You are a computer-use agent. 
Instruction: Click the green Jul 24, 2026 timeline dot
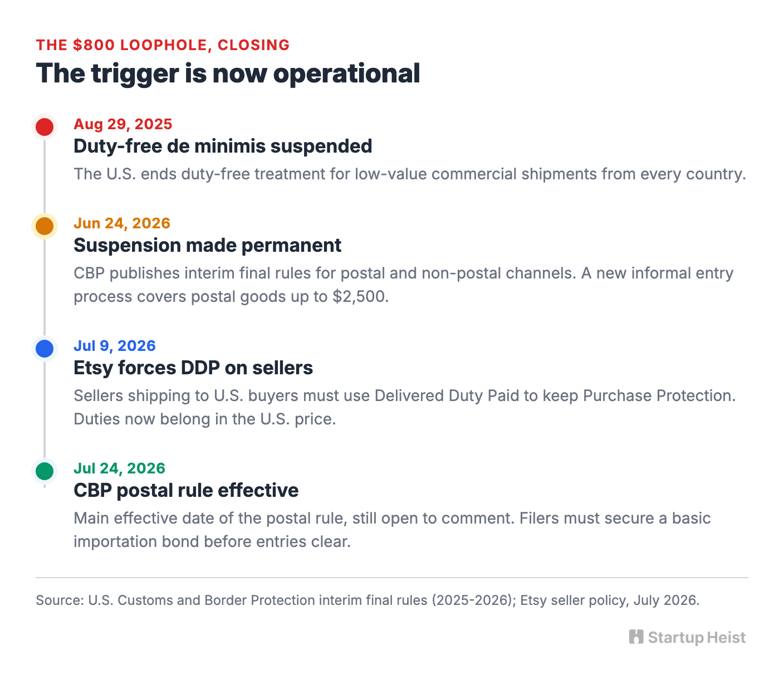click(45, 471)
